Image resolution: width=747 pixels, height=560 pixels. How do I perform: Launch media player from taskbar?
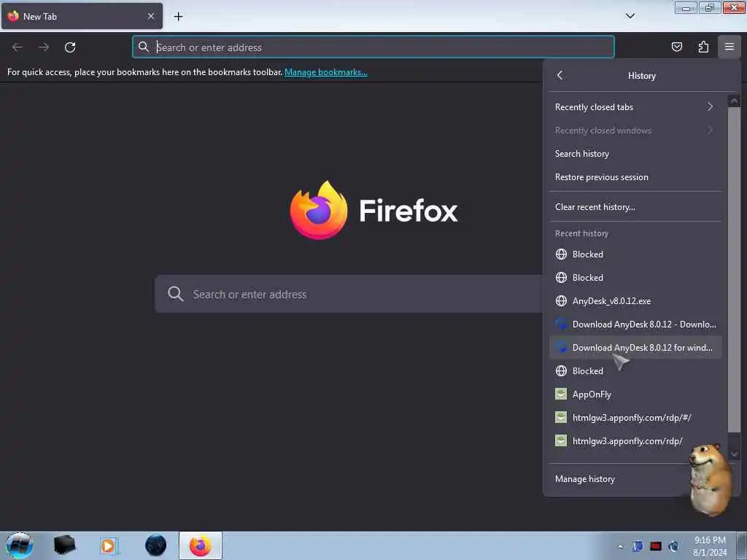click(108, 545)
